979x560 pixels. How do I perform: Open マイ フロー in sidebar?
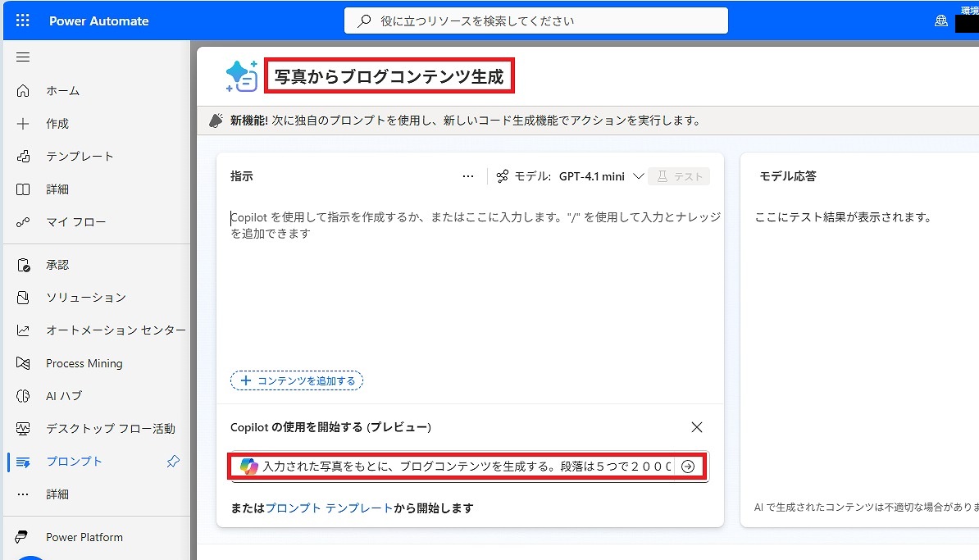pyautogui.click(x=75, y=222)
